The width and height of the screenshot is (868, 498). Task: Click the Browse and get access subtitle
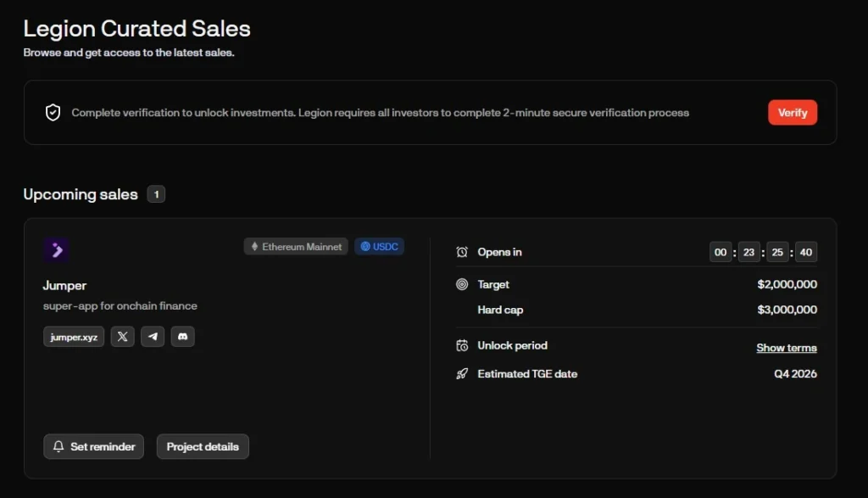tap(129, 53)
